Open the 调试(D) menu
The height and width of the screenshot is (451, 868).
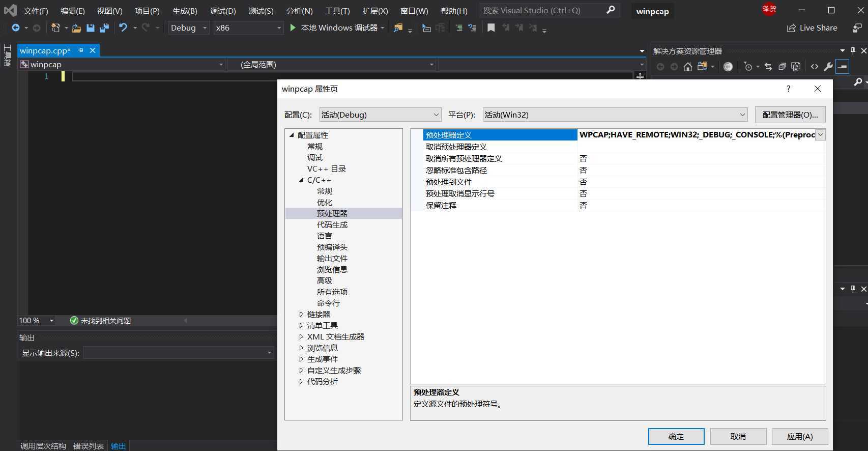223,11
